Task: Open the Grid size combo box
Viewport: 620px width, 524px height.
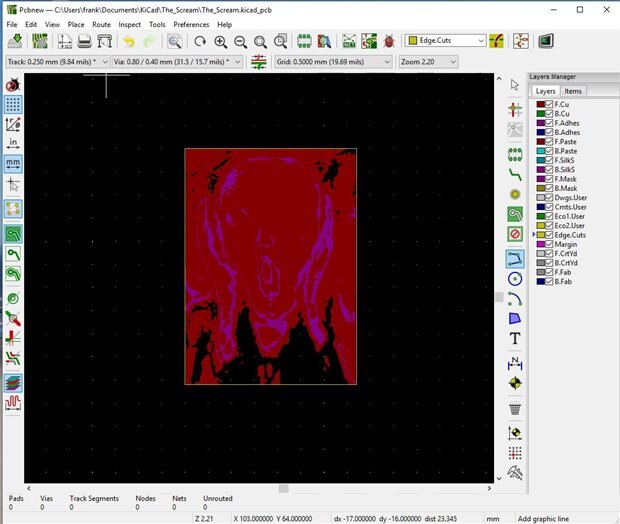Action: pyautogui.click(x=333, y=61)
